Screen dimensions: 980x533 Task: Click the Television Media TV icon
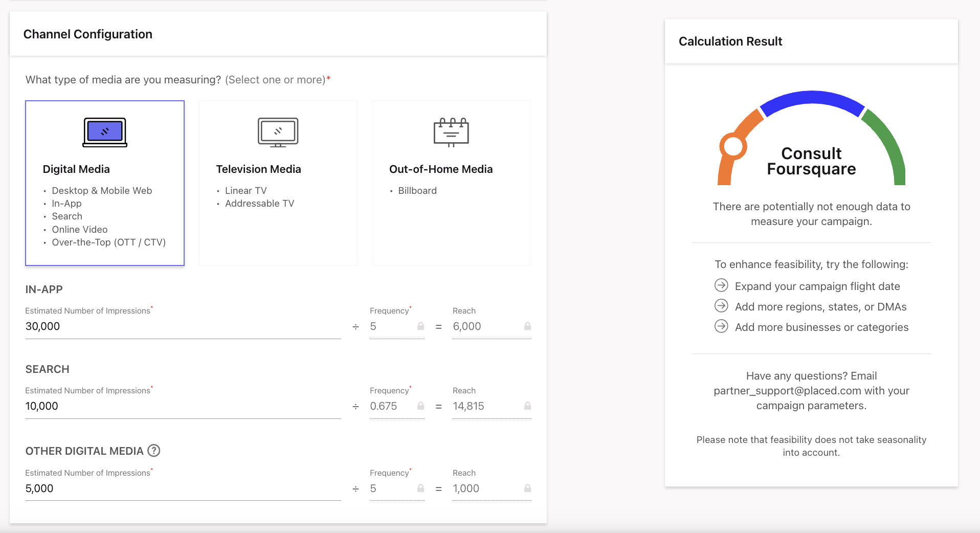[x=278, y=131]
